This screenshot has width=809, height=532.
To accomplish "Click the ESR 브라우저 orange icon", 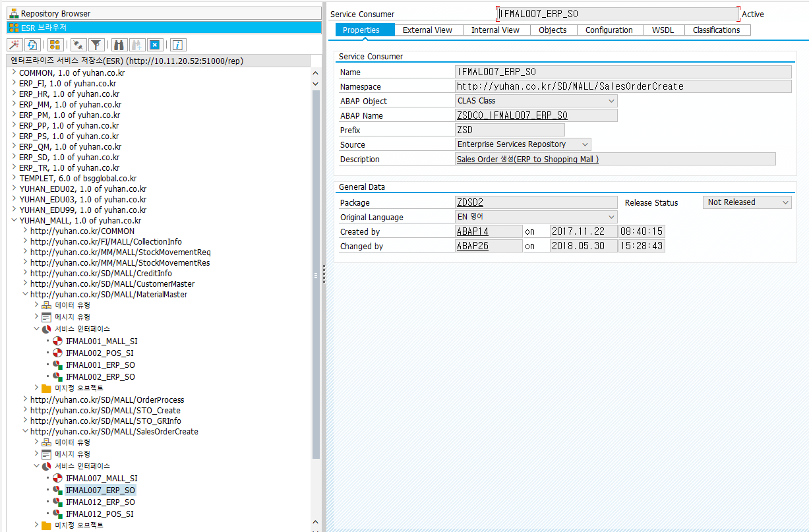I will tap(14, 28).
